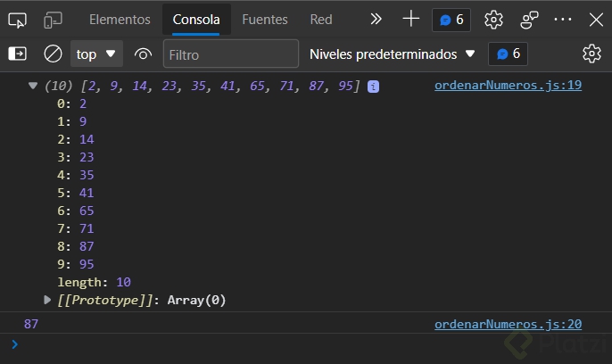The height and width of the screenshot is (364, 612).
Task: Select the array row '6: 65'
Action: 76,211
